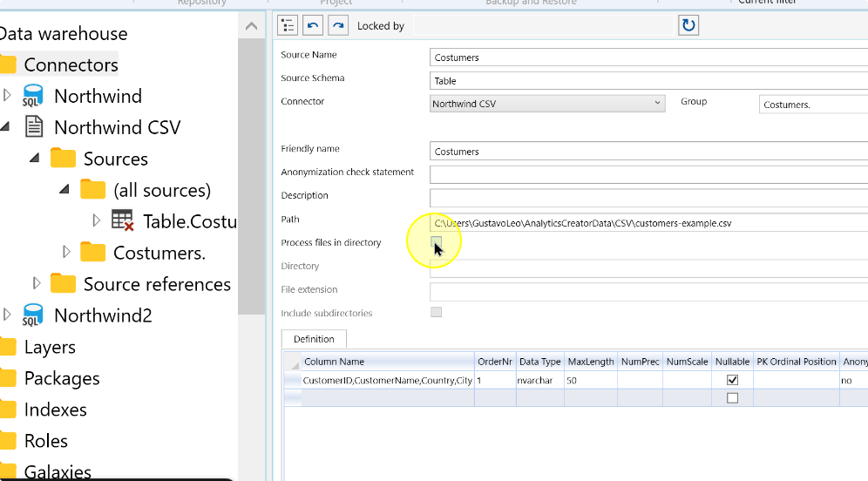Click the (all sources) folder icon
Viewport: 868px width, 481px height.
pos(92,189)
